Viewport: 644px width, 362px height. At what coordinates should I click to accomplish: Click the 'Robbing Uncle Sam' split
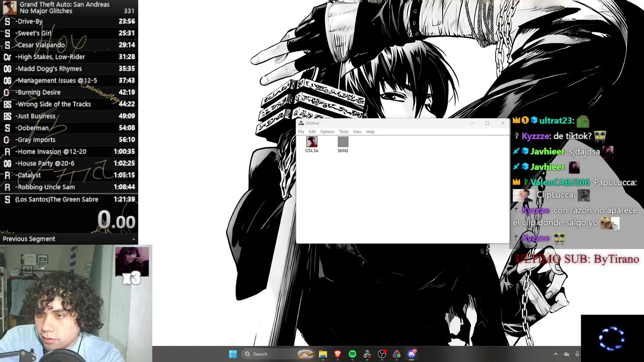pyautogui.click(x=69, y=187)
